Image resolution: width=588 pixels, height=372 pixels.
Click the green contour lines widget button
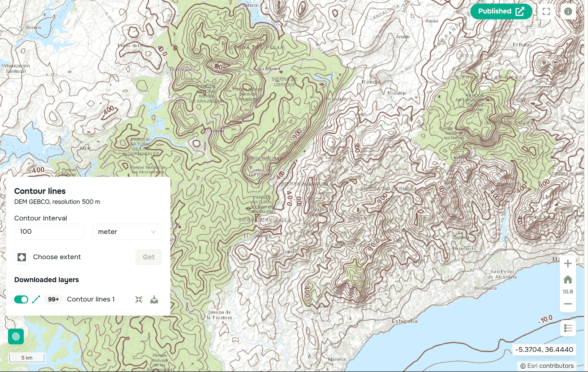(16, 336)
